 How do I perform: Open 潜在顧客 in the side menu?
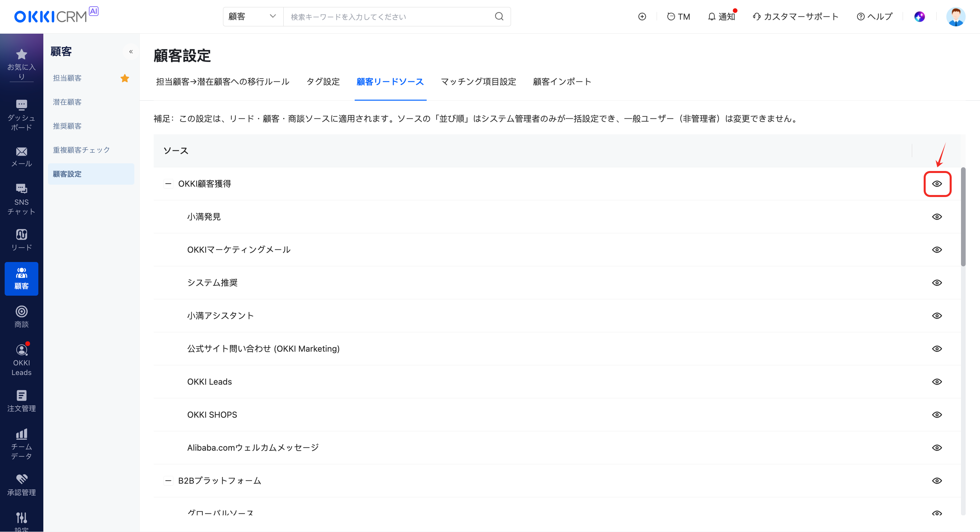click(67, 102)
